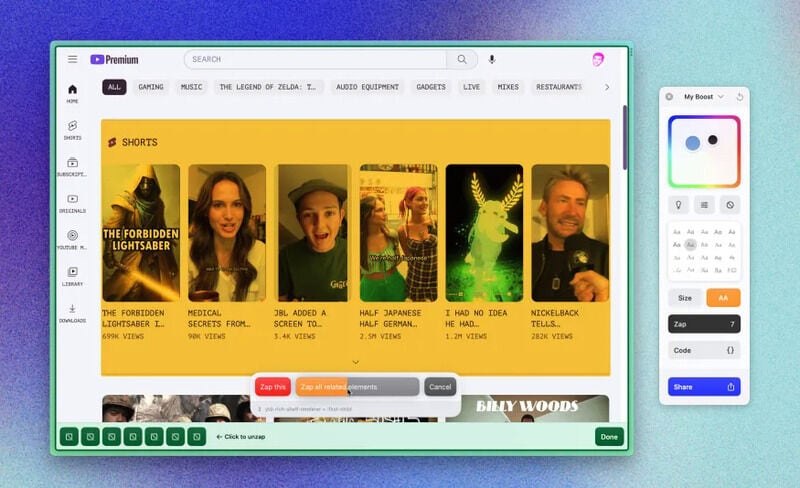Open the Billy Woods video thumbnail
800x488 pixels.
click(527, 408)
